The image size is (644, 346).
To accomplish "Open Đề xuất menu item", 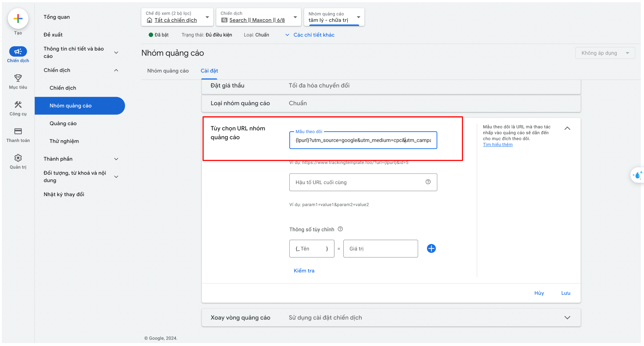I will point(53,35).
